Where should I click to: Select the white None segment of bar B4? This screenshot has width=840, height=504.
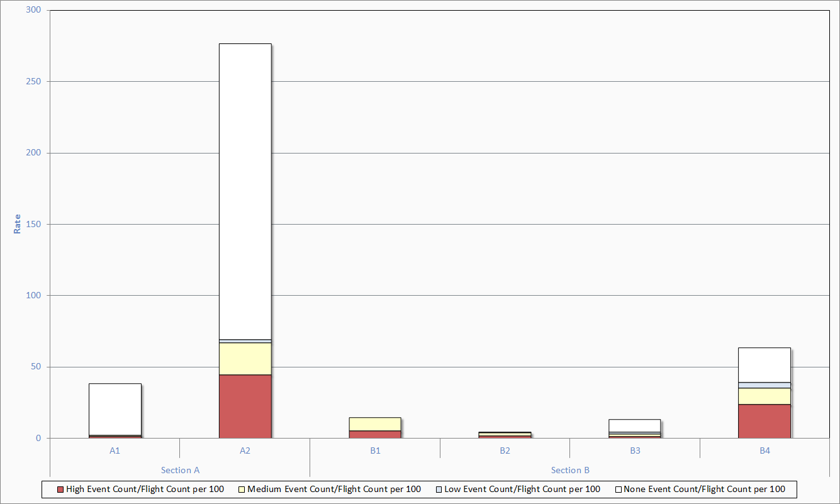pyautogui.click(x=764, y=365)
